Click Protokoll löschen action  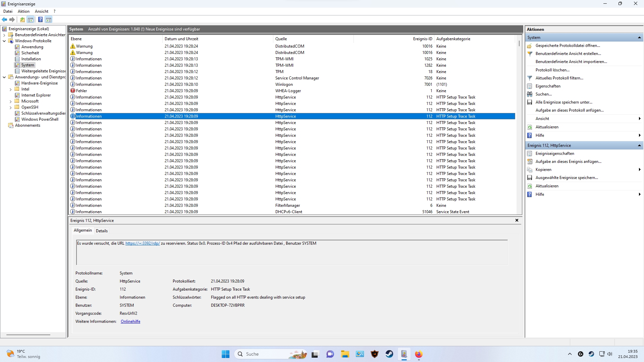(552, 70)
